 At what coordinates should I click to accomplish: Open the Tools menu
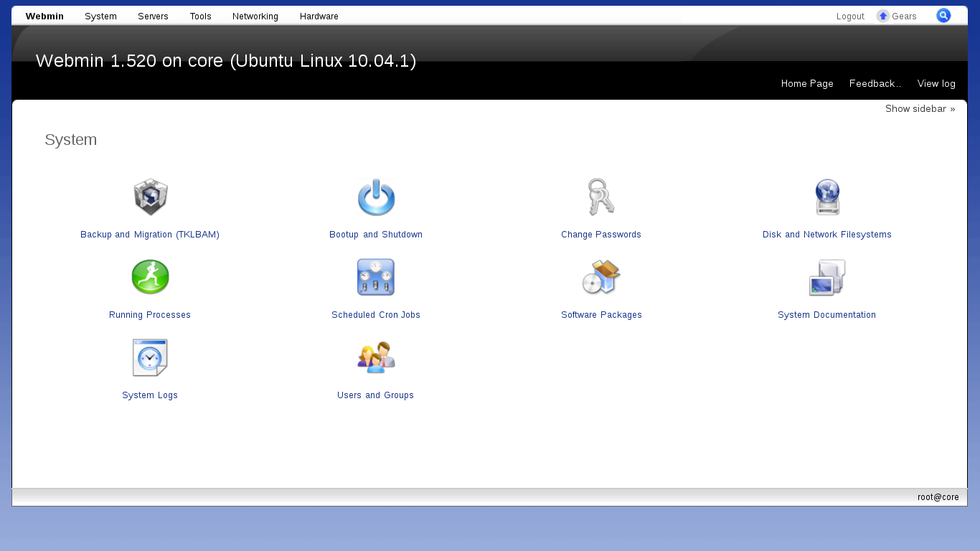[x=200, y=17]
